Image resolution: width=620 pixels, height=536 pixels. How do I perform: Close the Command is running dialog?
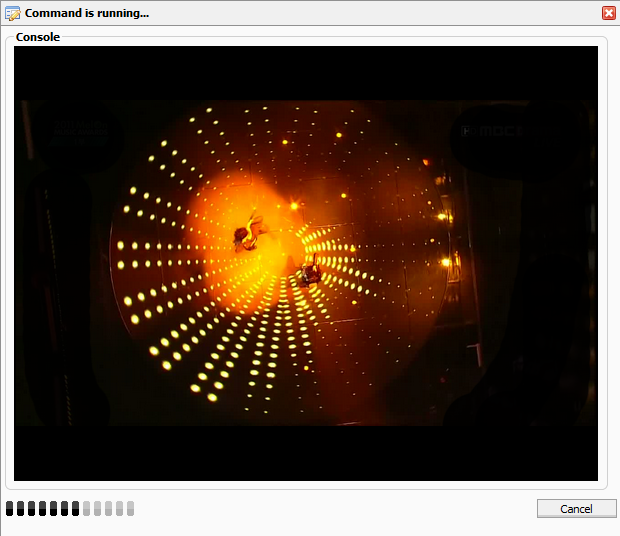(x=608, y=13)
